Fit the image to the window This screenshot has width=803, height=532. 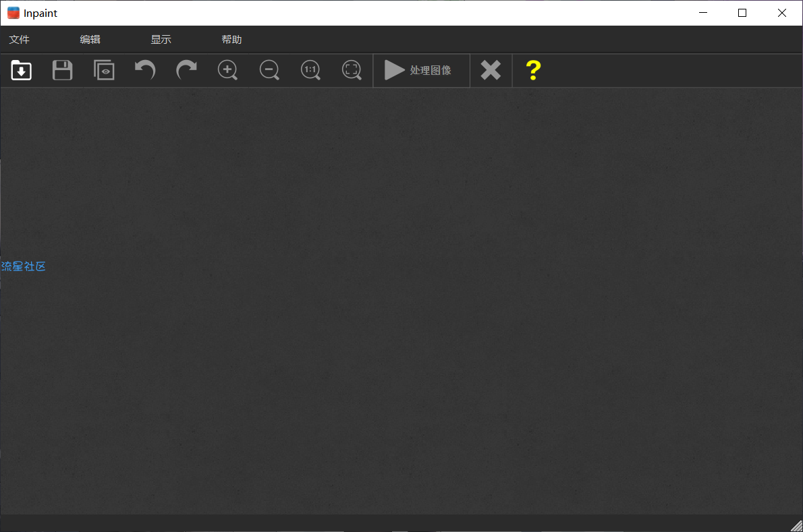click(352, 70)
